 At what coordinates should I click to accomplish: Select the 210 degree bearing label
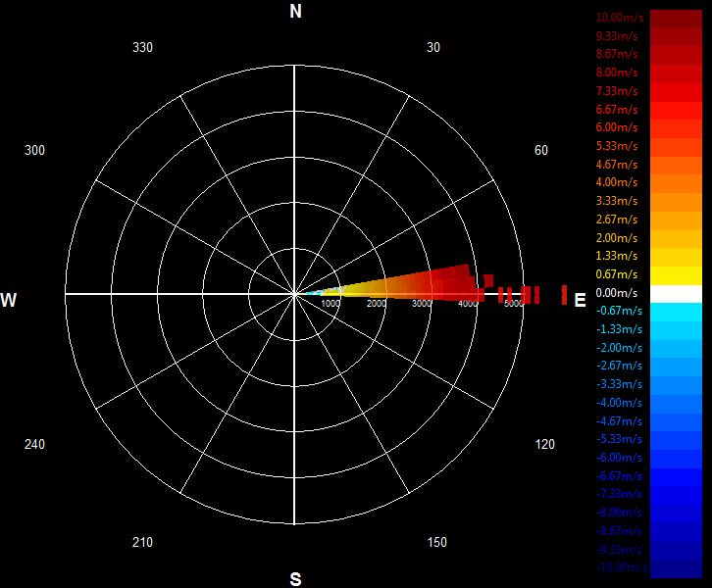click(142, 542)
